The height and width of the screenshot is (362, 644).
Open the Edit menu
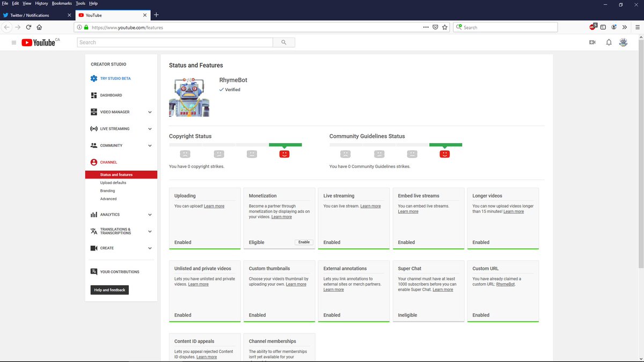click(x=16, y=3)
